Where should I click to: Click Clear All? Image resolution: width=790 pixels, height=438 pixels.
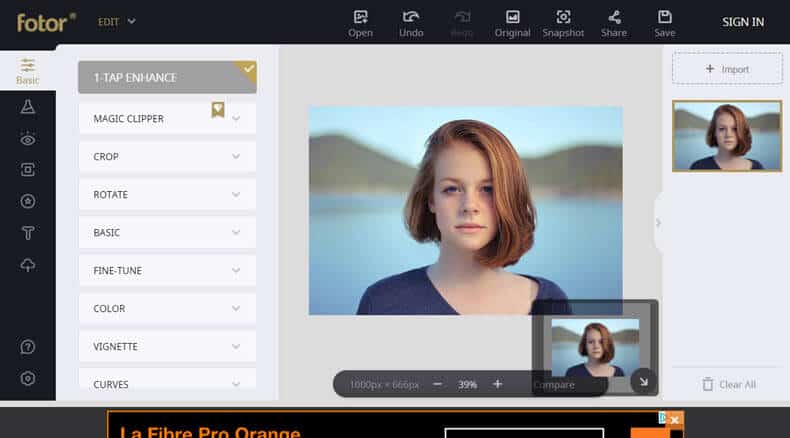pyautogui.click(x=729, y=385)
